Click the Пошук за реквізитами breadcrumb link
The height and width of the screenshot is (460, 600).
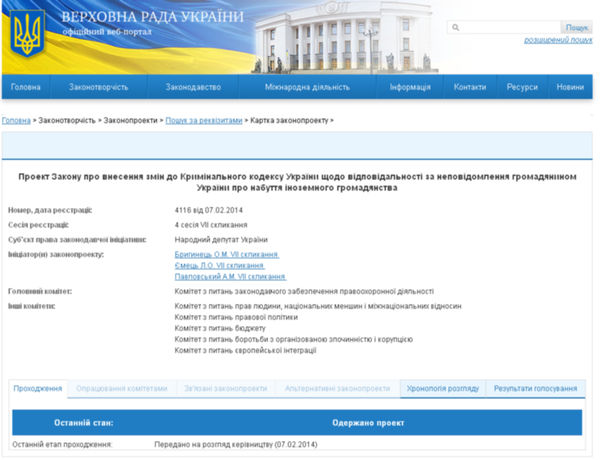coord(204,121)
